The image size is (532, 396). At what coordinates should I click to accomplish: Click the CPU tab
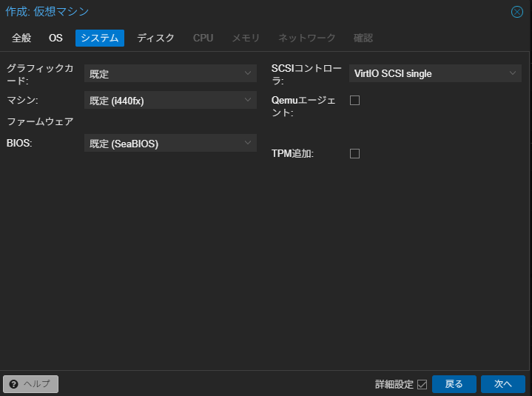(203, 38)
